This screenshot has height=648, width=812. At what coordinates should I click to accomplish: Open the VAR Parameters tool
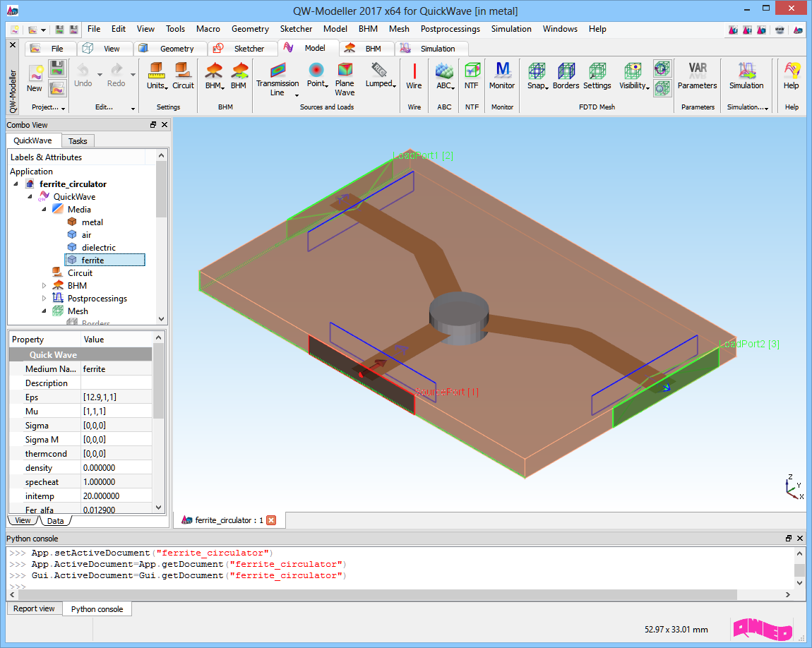698,76
